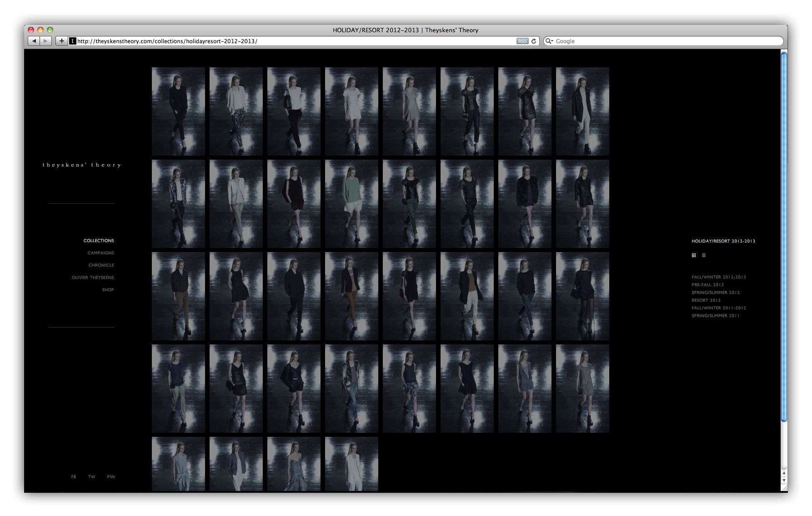
Task: Click the green zoom window button
Action: pyautogui.click(x=50, y=30)
